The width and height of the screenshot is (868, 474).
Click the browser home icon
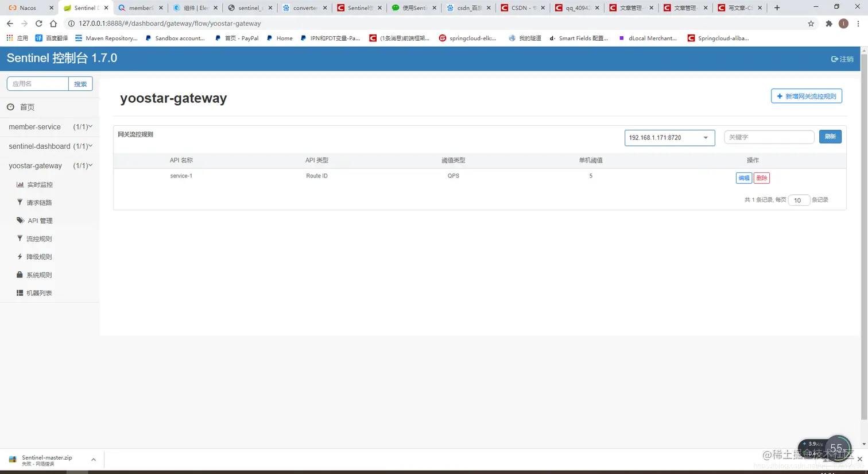tap(53, 24)
